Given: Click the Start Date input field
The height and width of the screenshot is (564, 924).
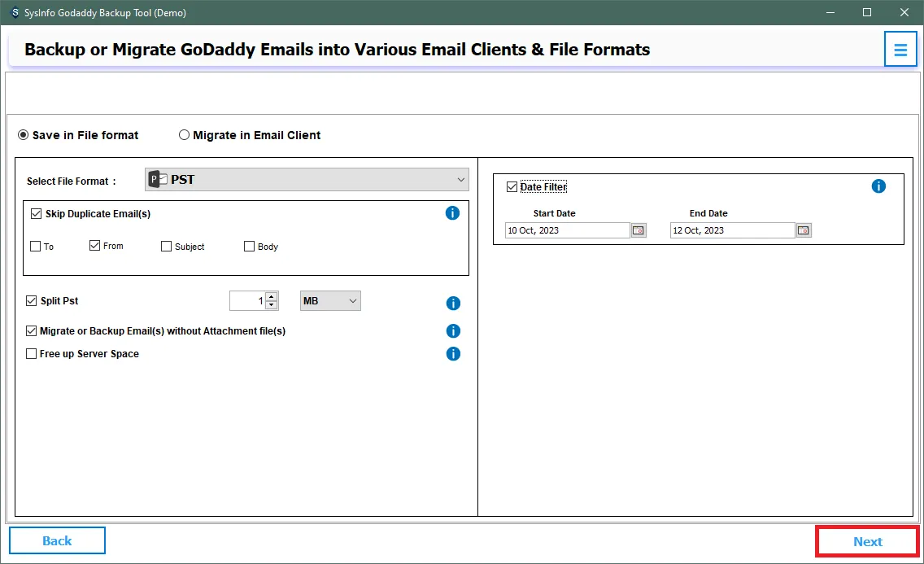Looking at the screenshot, I should [x=567, y=230].
